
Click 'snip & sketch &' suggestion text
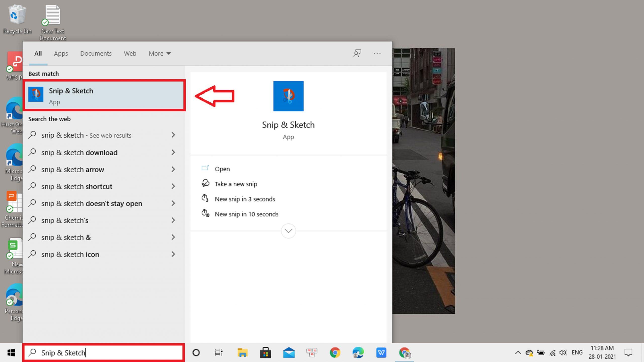(66, 237)
